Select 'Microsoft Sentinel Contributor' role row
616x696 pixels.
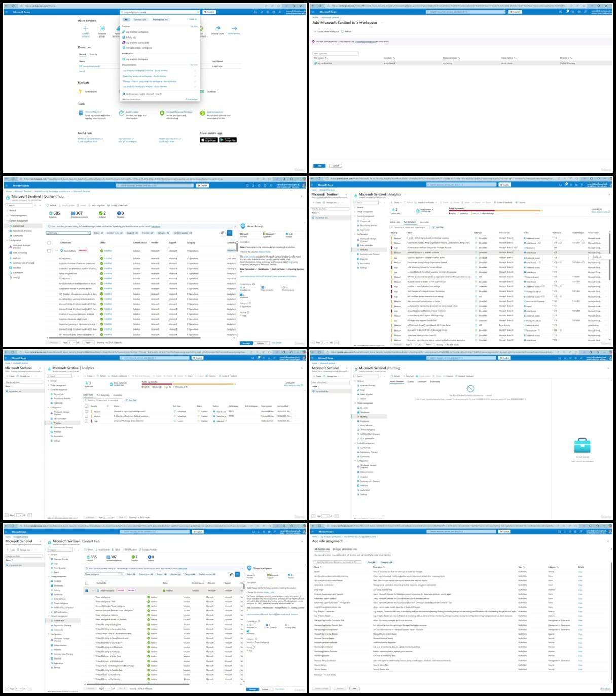click(460, 634)
